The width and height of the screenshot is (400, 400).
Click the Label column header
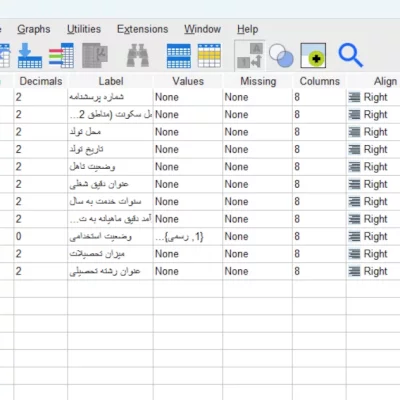click(x=111, y=81)
